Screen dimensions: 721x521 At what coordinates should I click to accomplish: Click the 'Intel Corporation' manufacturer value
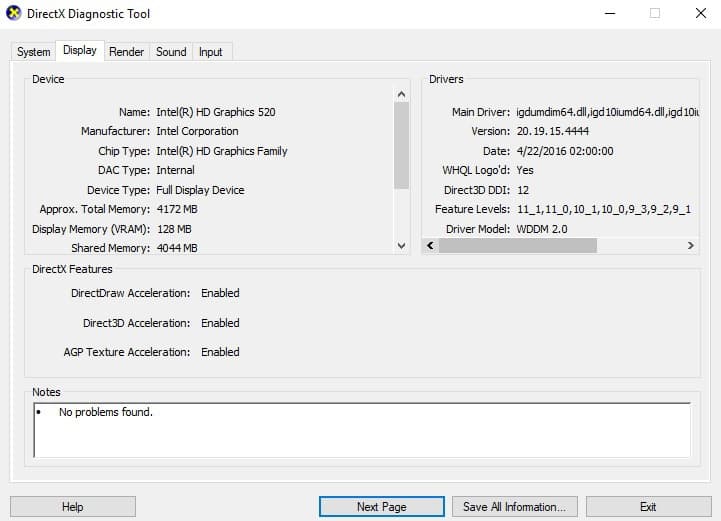point(197,132)
